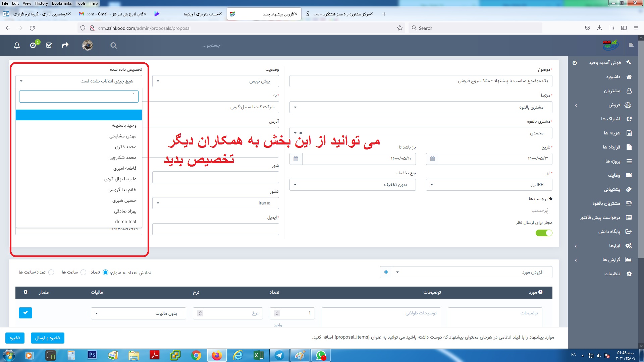Click the مشتریان بالقوه leads icon
The width and height of the screenshot is (644, 362).
[x=629, y=203]
